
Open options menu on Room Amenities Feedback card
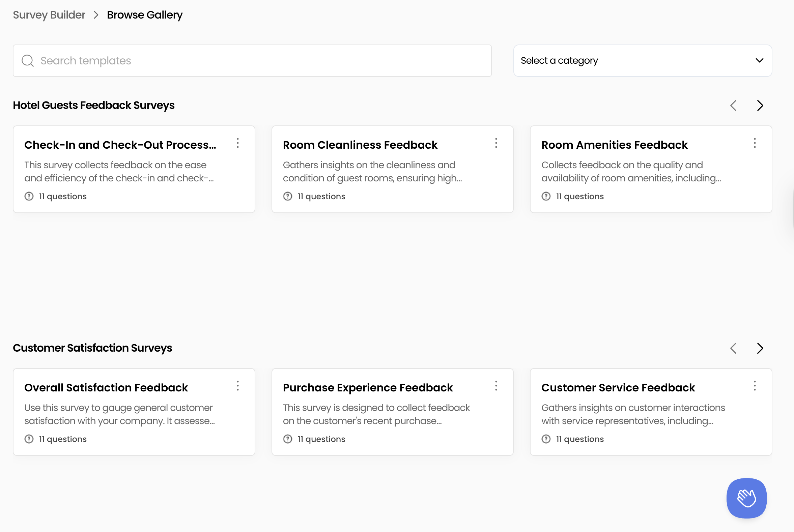tap(755, 144)
